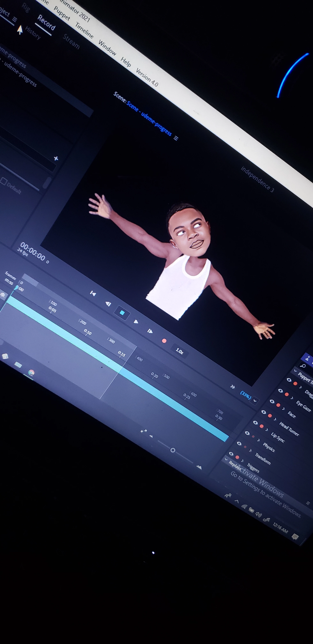313x644 pixels.
Task: Open the Windows notification center icon
Action: pyautogui.click(x=295, y=536)
